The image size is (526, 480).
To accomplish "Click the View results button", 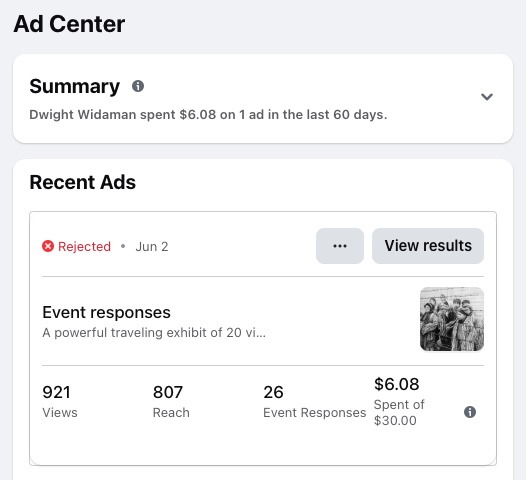I will (428, 246).
